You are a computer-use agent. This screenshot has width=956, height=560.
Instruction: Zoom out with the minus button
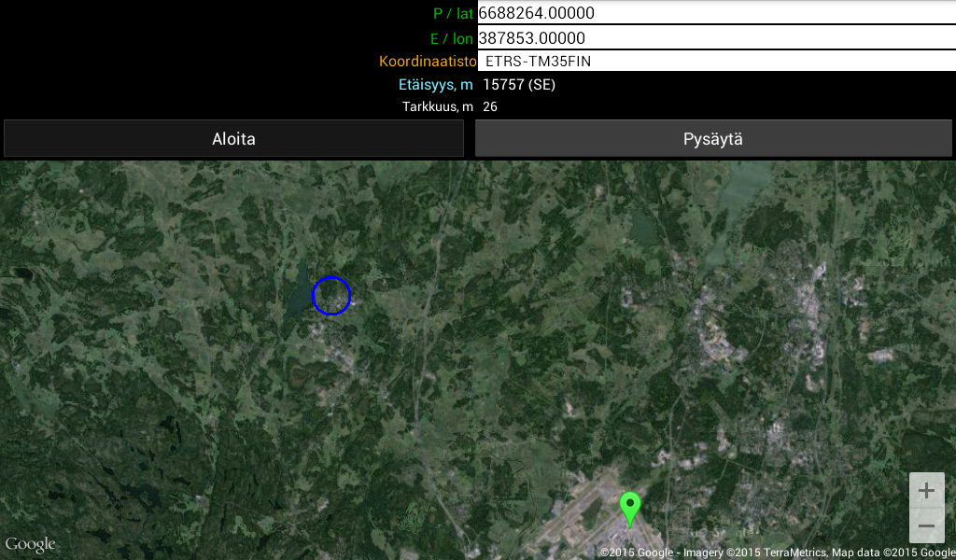click(x=927, y=525)
